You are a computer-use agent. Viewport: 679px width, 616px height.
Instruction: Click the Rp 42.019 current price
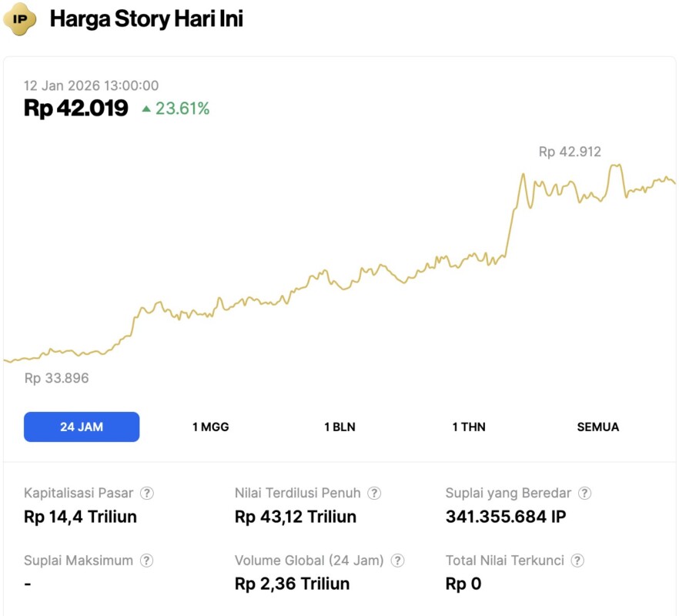point(75,109)
